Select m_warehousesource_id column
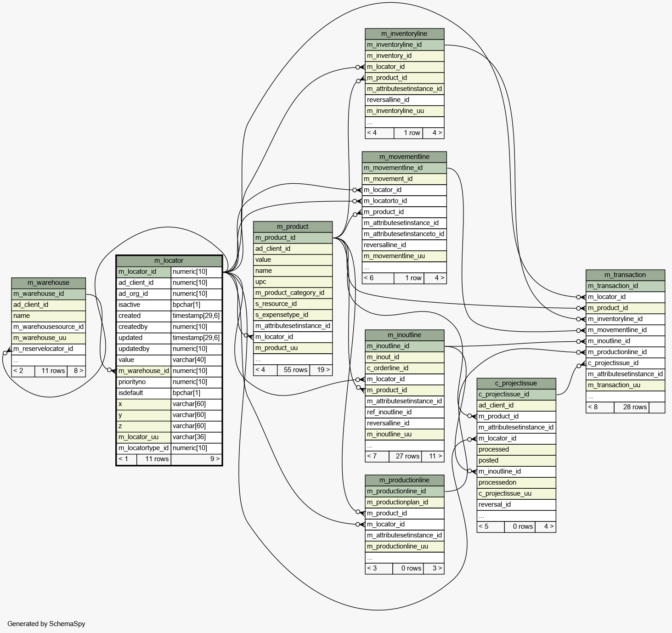Viewport: 672px width, 633px height. pos(48,327)
